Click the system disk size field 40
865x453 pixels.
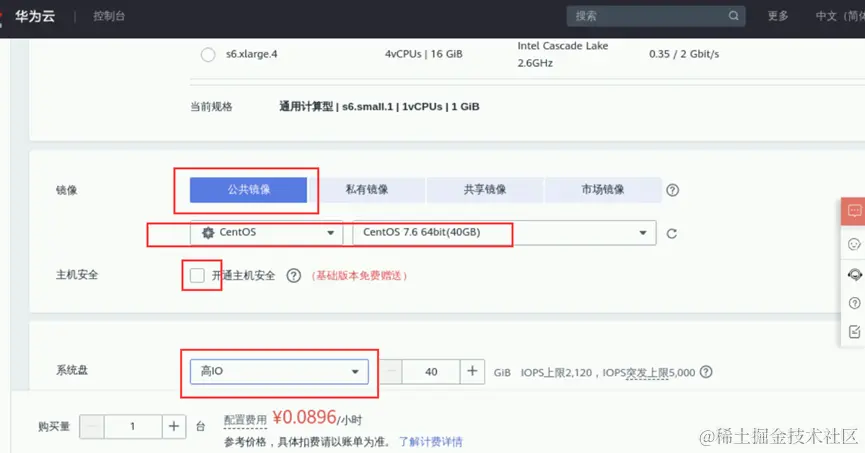pyautogui.click(x=431, y=371)
